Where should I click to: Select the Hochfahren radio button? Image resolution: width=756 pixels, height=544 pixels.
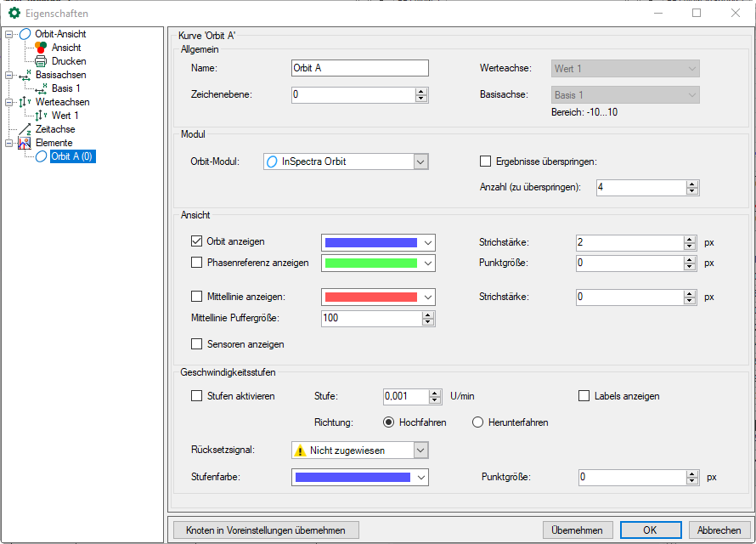point(388,422)
